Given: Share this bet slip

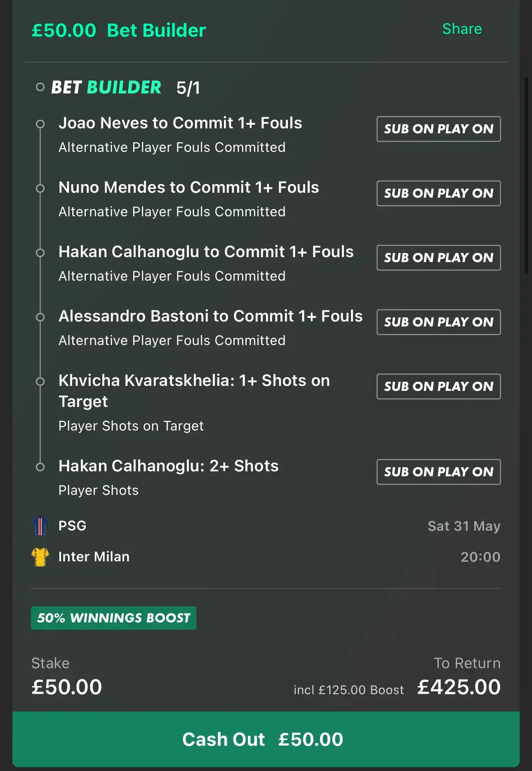Looking at the screenshot, I should click(x=462, y=29).
